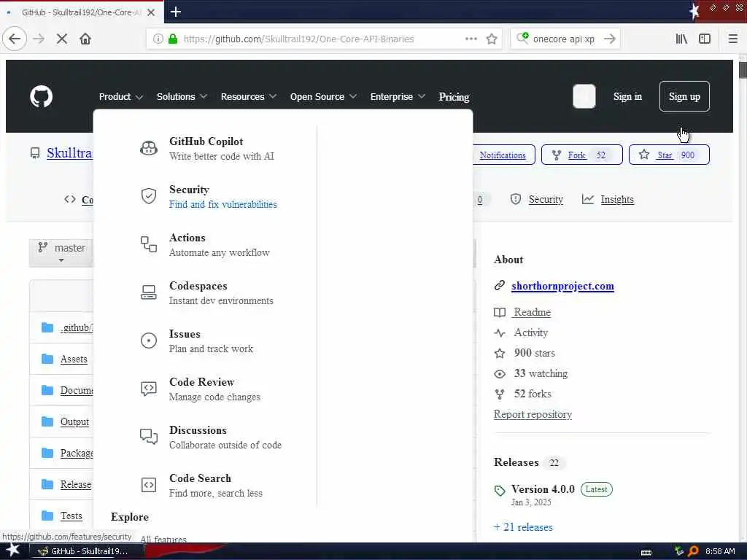Bookmark this page with star icon
Screen dimensions: 747x560
[x=492, y=39]
